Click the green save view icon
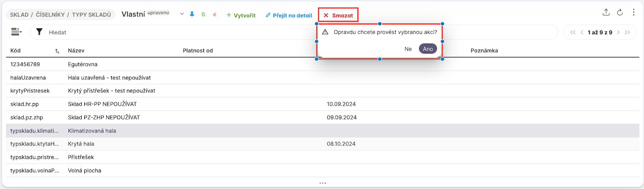This screenshot has height=189, width=644. coord(203,15)
